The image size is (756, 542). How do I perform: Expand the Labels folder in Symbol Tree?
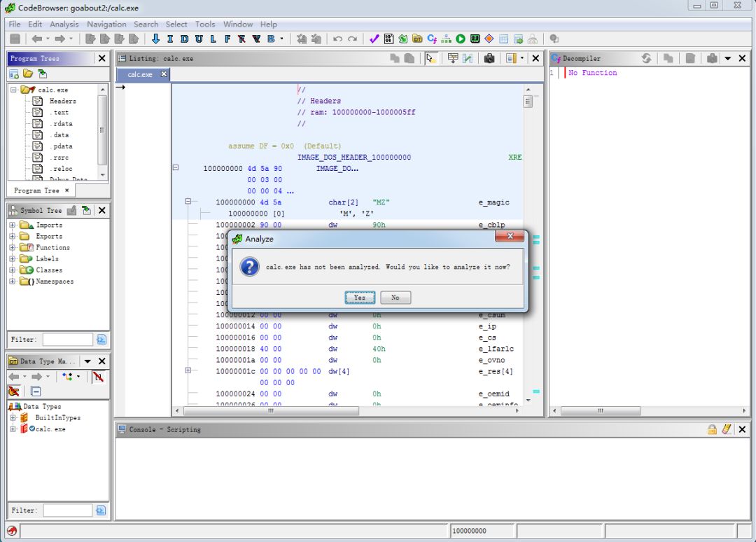13,259
